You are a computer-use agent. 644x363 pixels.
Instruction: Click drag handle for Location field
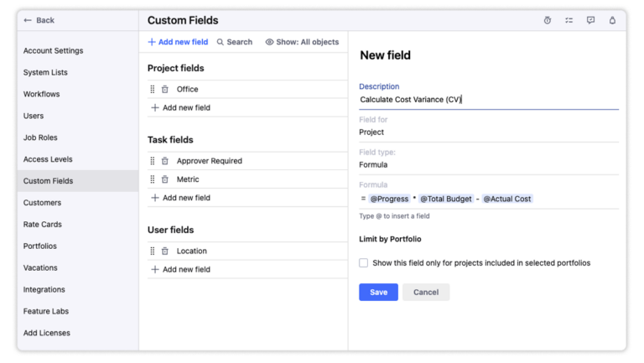(153, 251)
